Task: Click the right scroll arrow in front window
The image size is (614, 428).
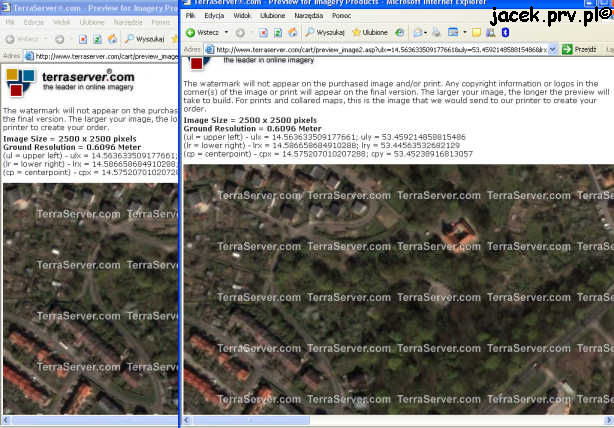Action: click(609, 421)
